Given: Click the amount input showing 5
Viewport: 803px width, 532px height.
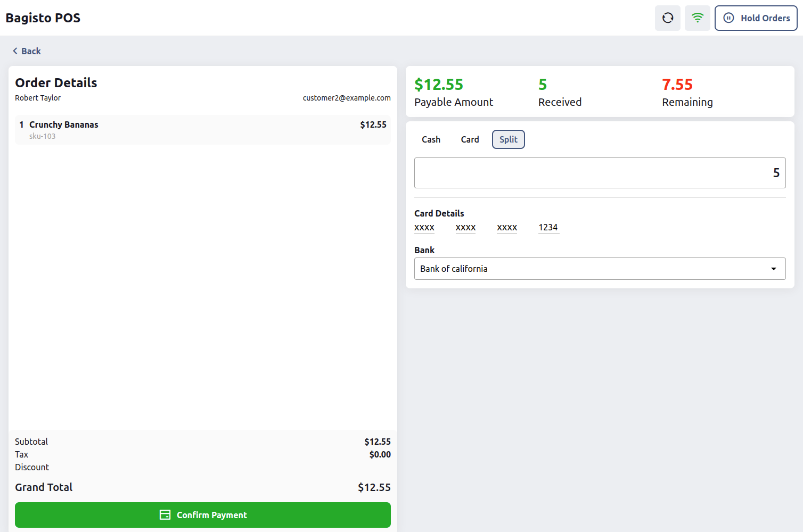Looking at the screenshot, I should pyautogui.click(x=600, y=172).
